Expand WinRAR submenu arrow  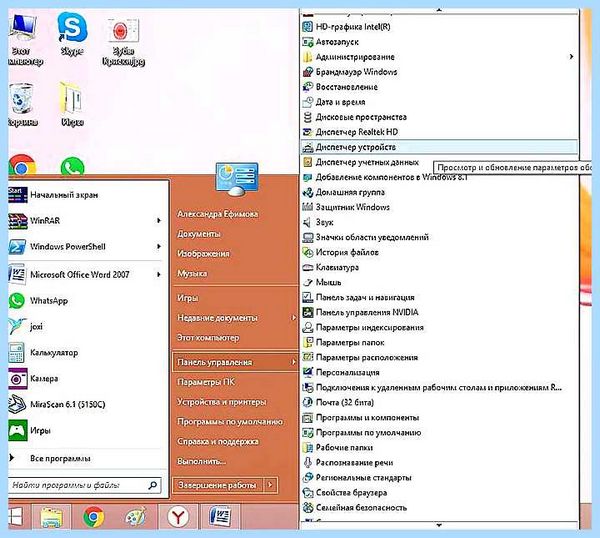coord(158,221)
